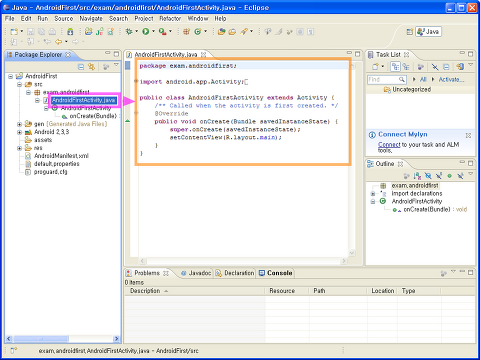480x360 pixels.
Task: Toggle Focus on Workweek in Task List
Action: click(x=421, y=67)
